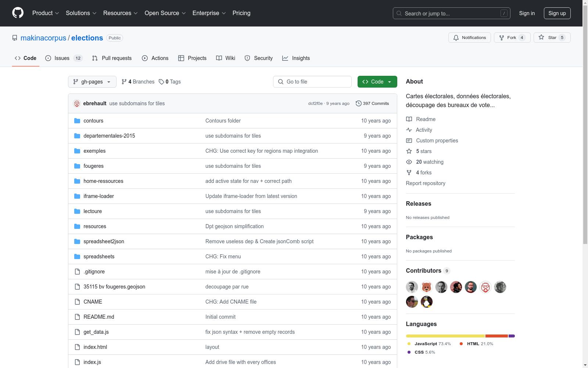Open the README.md file
Screen dimensions: 588x368
coord(99,317)
